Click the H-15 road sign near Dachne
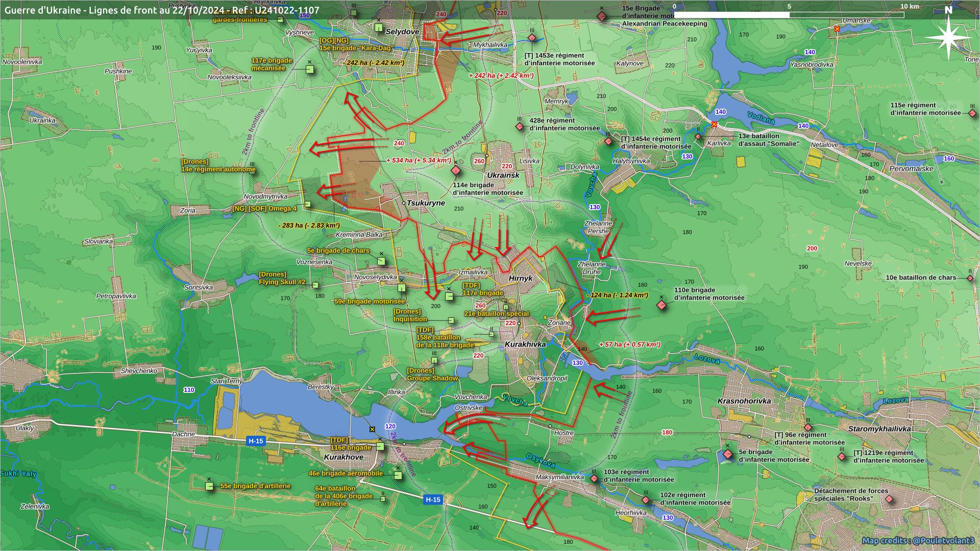 (x=256, y=441)
